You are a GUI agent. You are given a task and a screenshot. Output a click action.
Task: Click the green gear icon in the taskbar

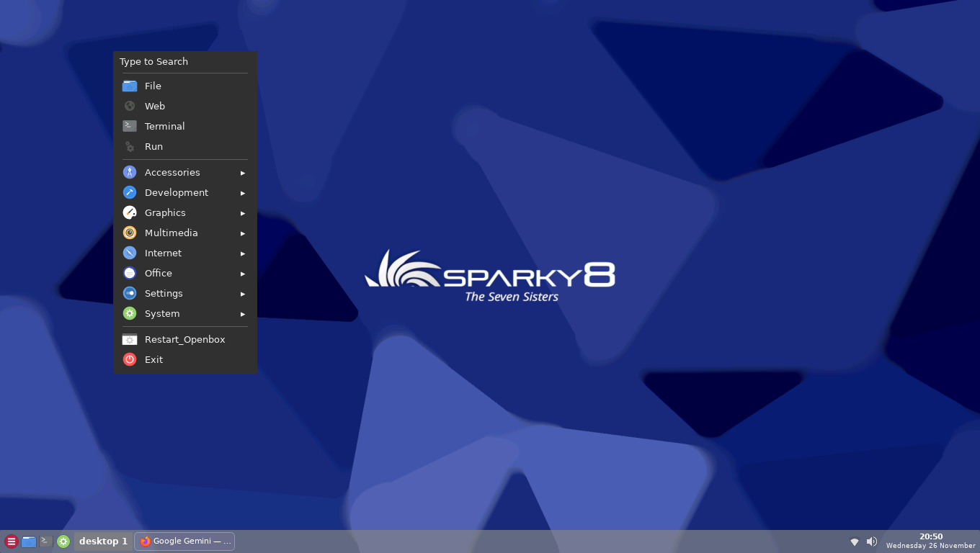(x=63, y=541)
